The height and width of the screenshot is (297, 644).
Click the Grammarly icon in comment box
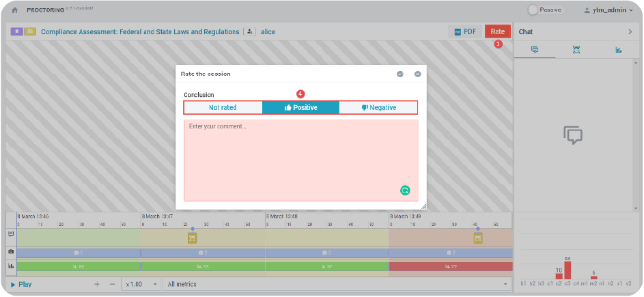click(x=405, y=190)
